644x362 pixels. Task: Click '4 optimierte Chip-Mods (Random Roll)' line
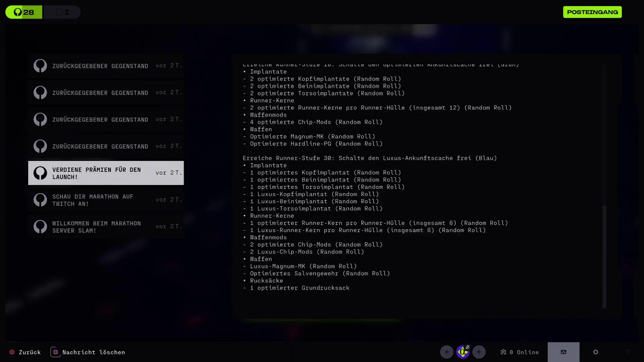coord(312,122)
